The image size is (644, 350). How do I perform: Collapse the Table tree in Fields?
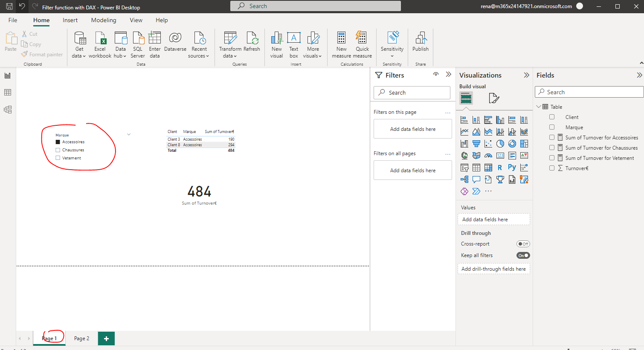[539, 107]
